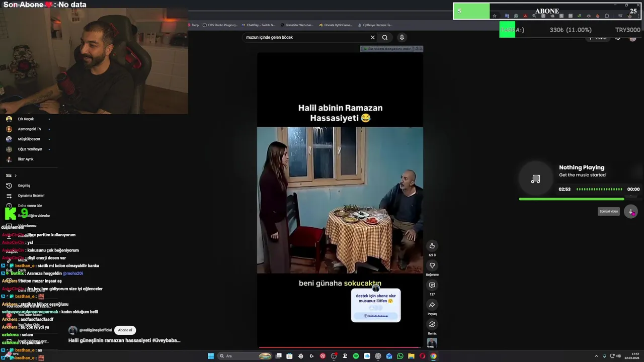Open File Explorer from the taskbar
The height and width of the screenshot is (362, 644).
click(x=411, y=356)
